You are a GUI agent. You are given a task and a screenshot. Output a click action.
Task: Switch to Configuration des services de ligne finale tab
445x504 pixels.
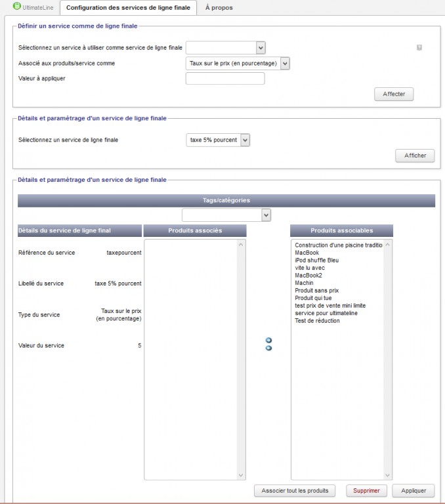tap(128, 8)
